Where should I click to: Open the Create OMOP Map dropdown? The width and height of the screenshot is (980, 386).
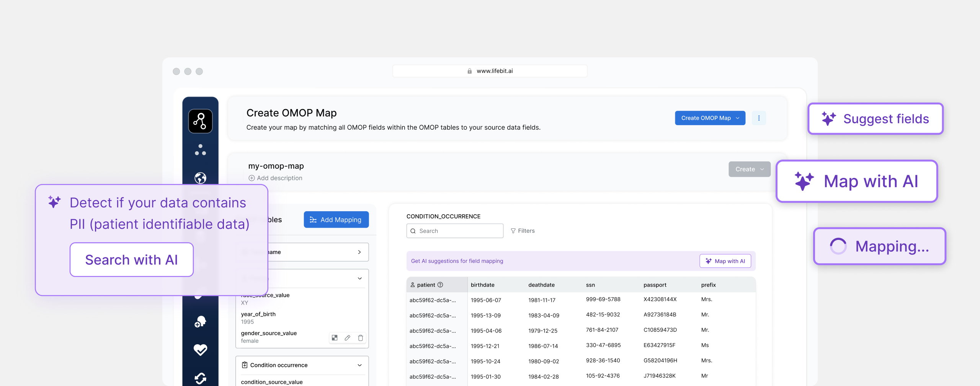(x=710, y=118)
